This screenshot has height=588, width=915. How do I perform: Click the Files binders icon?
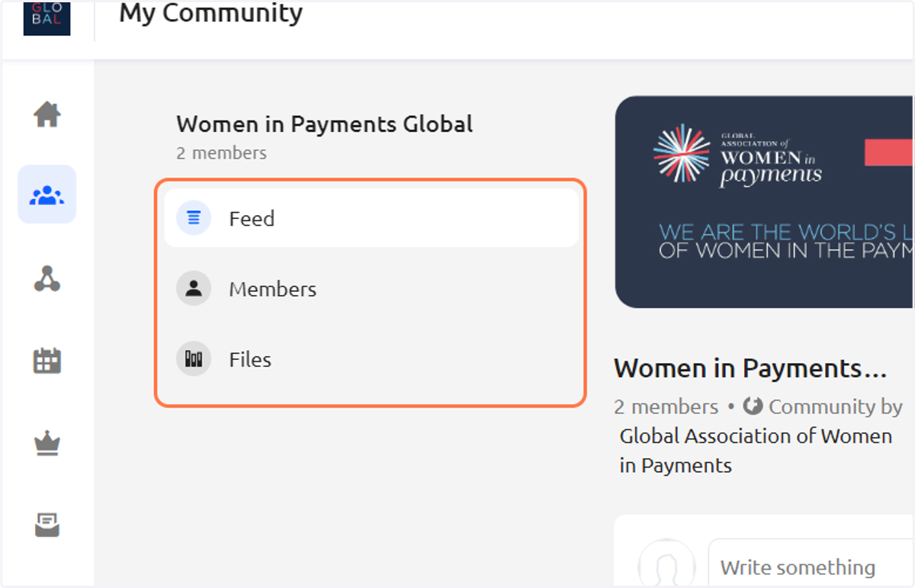point(194,358)
